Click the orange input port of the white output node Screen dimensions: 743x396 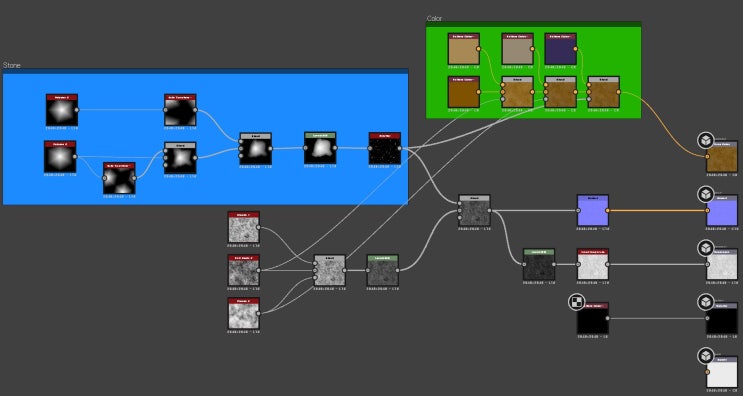(x=707, y=372)
